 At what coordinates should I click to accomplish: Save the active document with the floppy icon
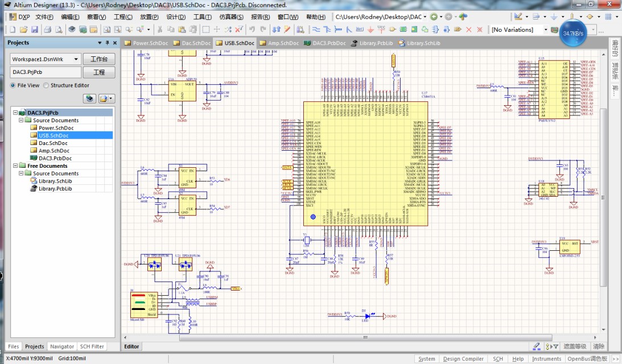click(35, 30)
